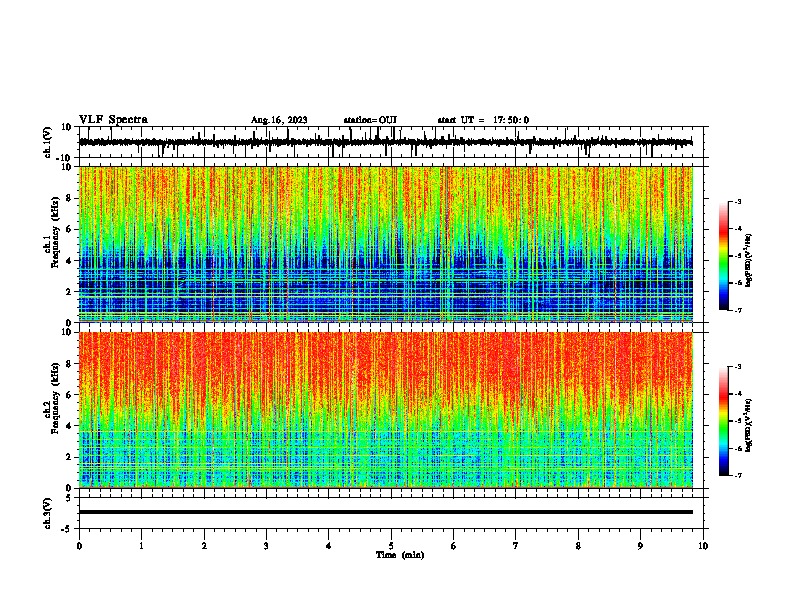Click the '8' kHz tick on ch.1 spectrogram
Image resolution: width=792 pixels, height=612 pixels.
[x=69, y=198]
